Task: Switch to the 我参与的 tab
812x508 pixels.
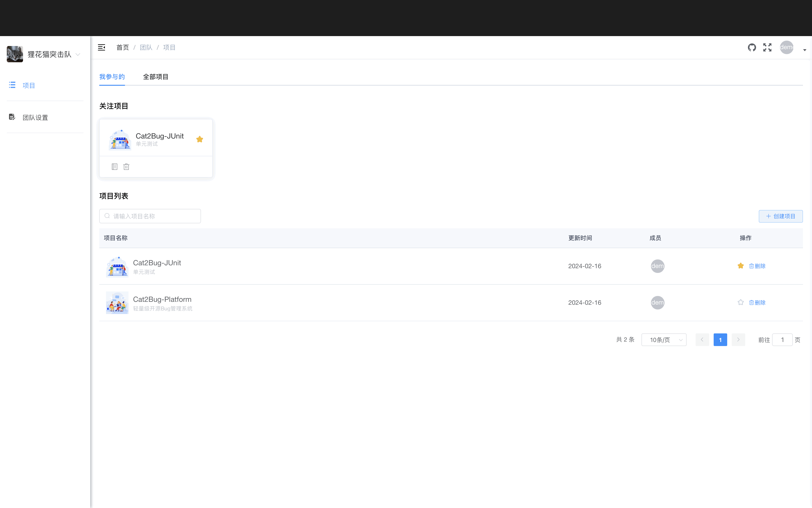Action: [x=112, y=77]
